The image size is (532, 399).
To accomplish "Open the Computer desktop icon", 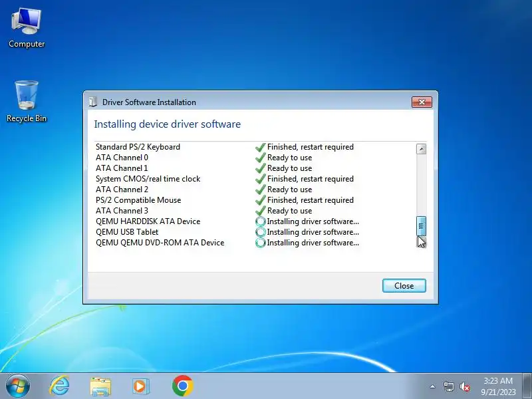I will 27,29.
